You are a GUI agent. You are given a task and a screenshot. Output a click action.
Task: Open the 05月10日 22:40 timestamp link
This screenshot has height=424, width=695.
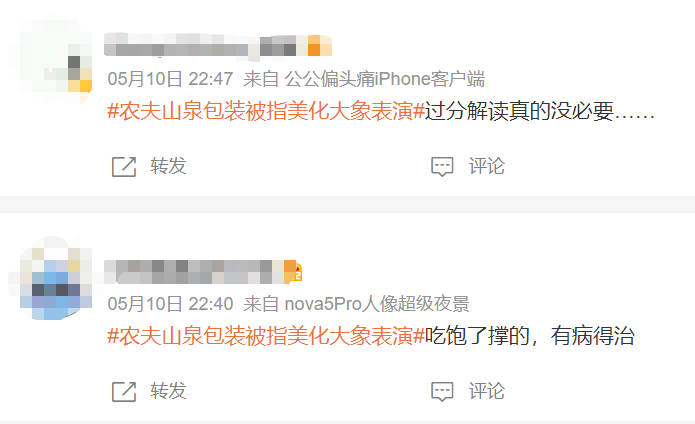pos(170,304)
